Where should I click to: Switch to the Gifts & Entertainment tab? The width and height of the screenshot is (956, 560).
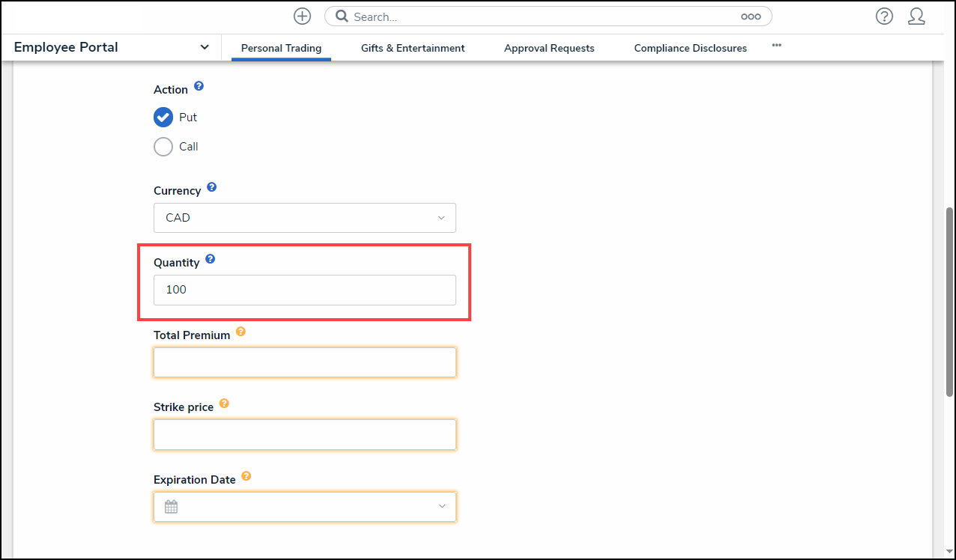(413, 48)
